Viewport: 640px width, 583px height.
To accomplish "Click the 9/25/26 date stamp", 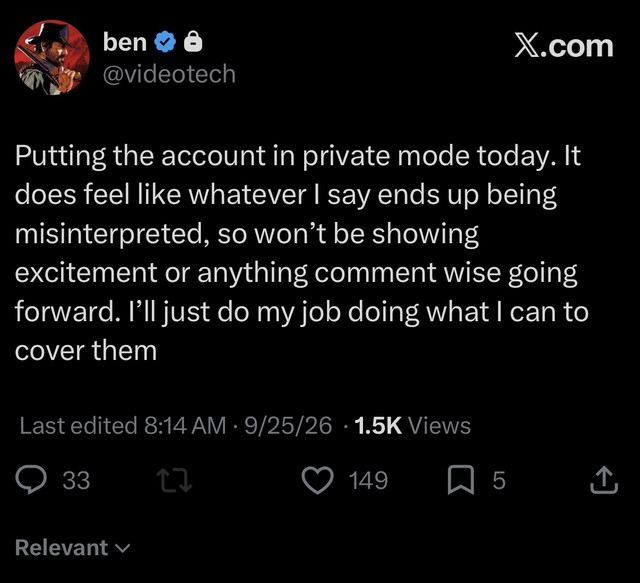I will [x=288, y=425].
